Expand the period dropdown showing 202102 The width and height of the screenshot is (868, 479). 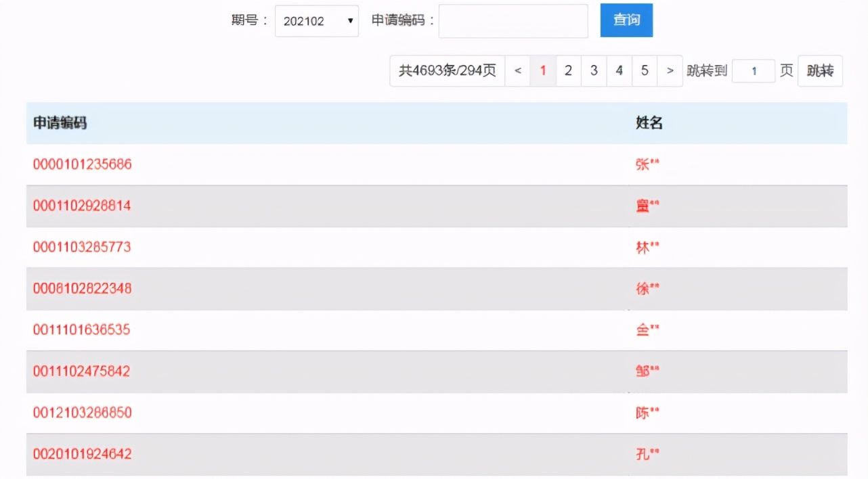(x=316, y=21)
